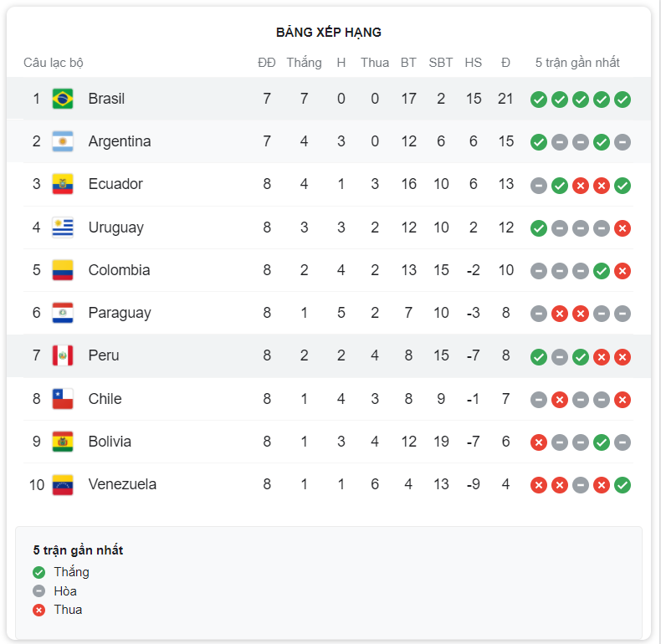Click the HS column header
Image resolution: width=661 pixels, height=644 pixels.
tap(473, 63)
